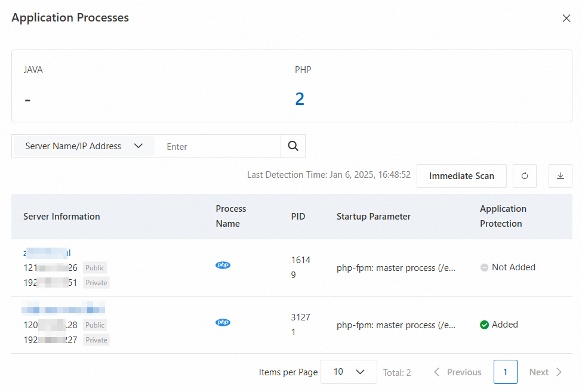Screen dimensions: 582x392
Task: Click PID column header
Action: point(298,216)
